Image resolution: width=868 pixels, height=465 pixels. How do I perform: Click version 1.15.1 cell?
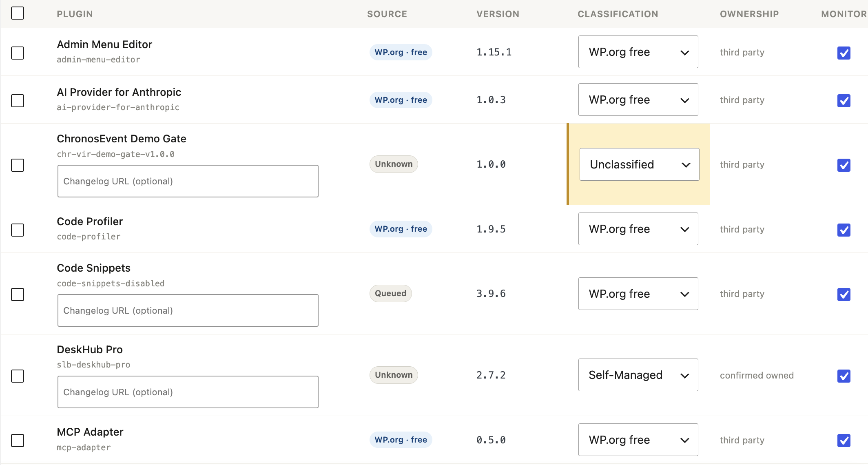pos(494,52)
